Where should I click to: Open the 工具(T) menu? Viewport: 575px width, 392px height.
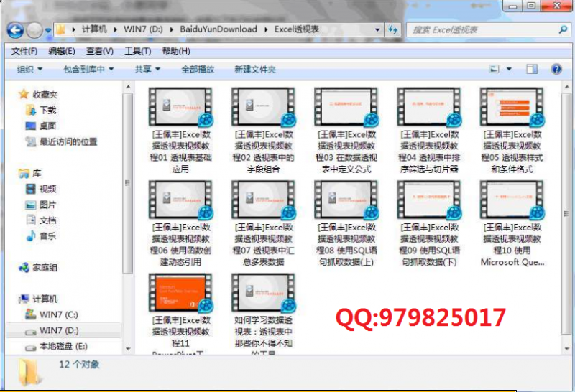pos(137,51)
